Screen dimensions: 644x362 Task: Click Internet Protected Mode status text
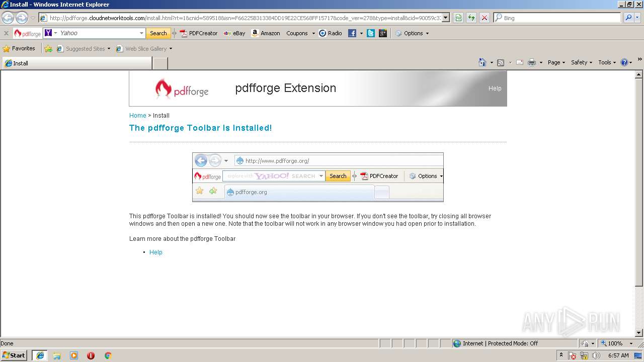500,343
